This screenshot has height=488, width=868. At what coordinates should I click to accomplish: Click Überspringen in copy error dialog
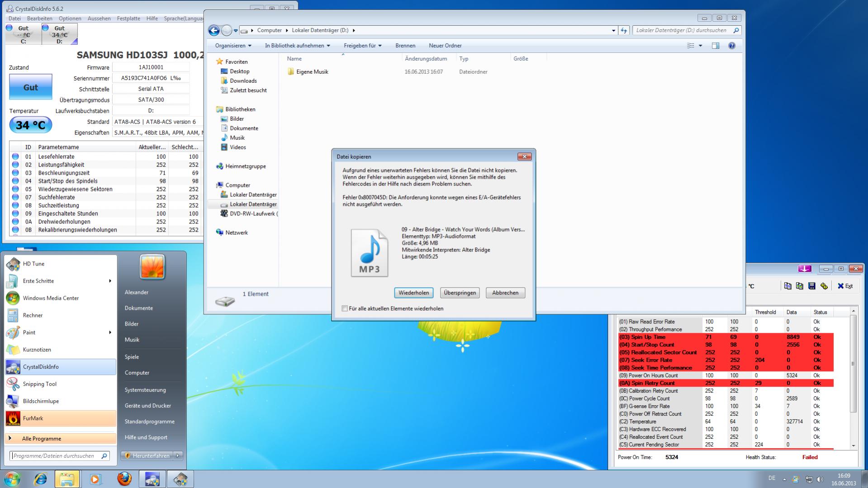pyautogui.click(x=460, y=293)
